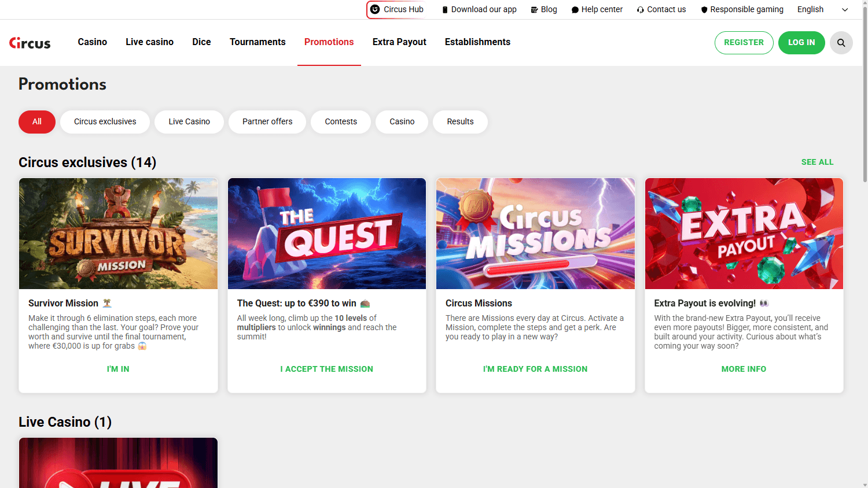Click the Download our app phone icon
This screenshot has width=868, height=488.
tap(445, 10)
